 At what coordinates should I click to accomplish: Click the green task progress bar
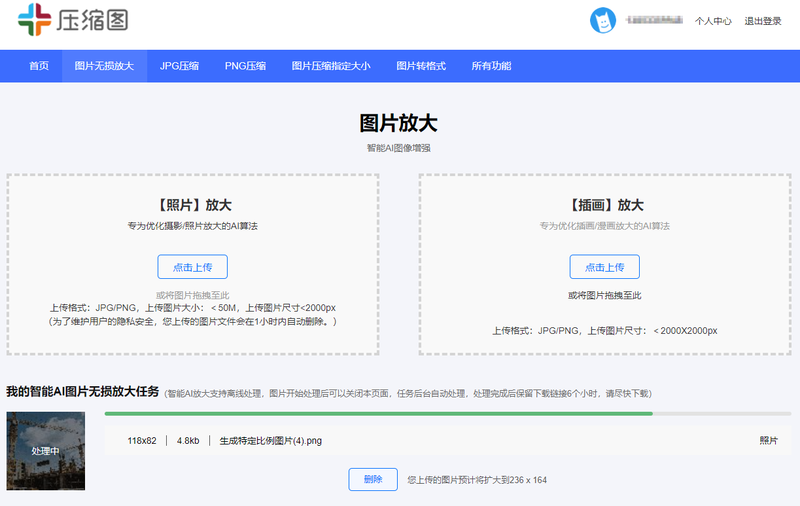pos(379,413)
